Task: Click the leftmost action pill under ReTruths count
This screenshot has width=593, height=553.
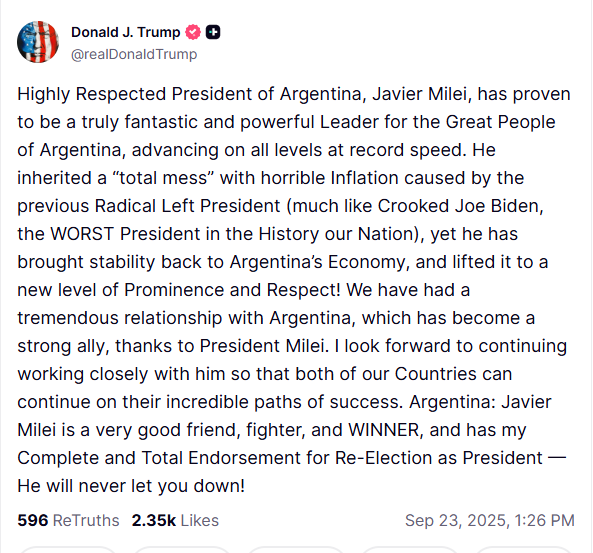Action: (67, 550)
